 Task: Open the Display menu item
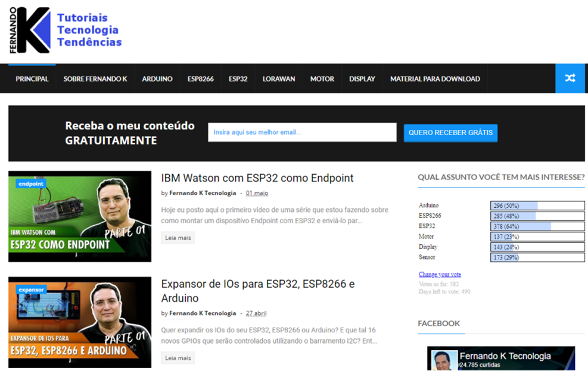coord(362,79)
